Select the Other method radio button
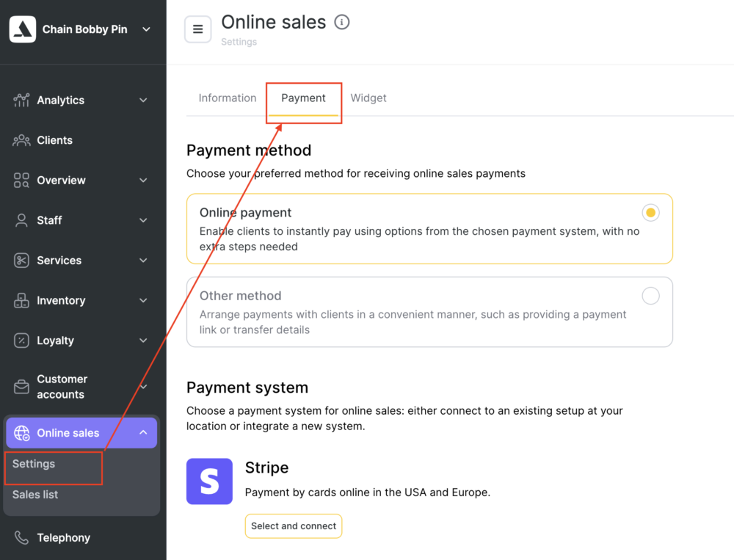Image resolution: width=734 pixels, height=560 pixels. 650,296
